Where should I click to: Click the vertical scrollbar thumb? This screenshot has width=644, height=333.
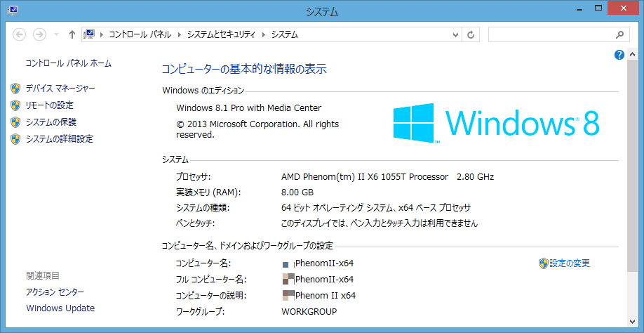tap(633, 164)
